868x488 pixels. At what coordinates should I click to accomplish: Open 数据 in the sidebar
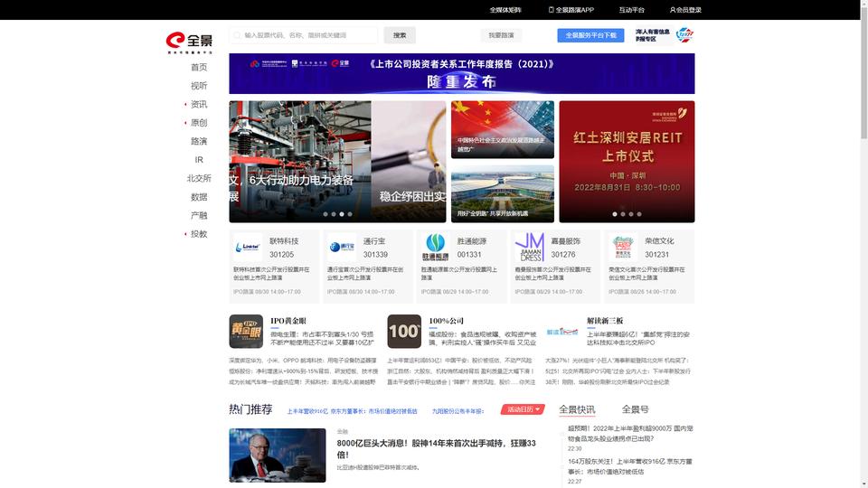click(x=199, y=197)
